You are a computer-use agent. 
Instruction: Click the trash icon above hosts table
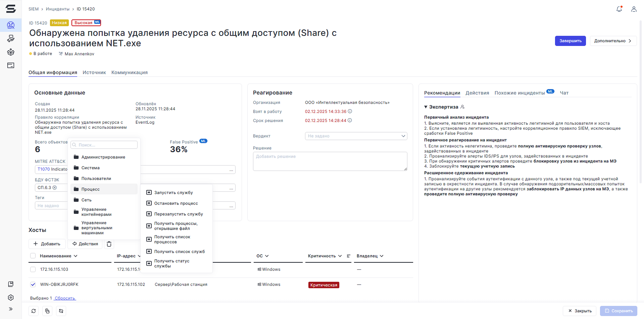(109, 244)
